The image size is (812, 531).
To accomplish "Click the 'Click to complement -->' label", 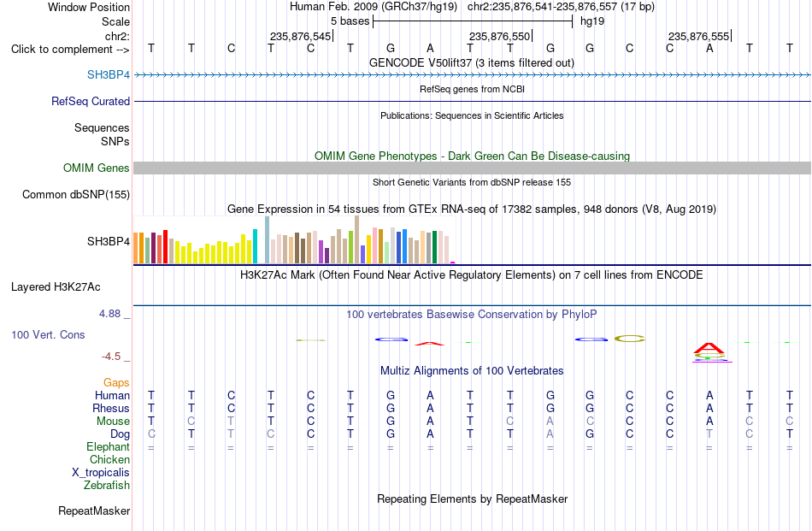I will coord(70,50).
